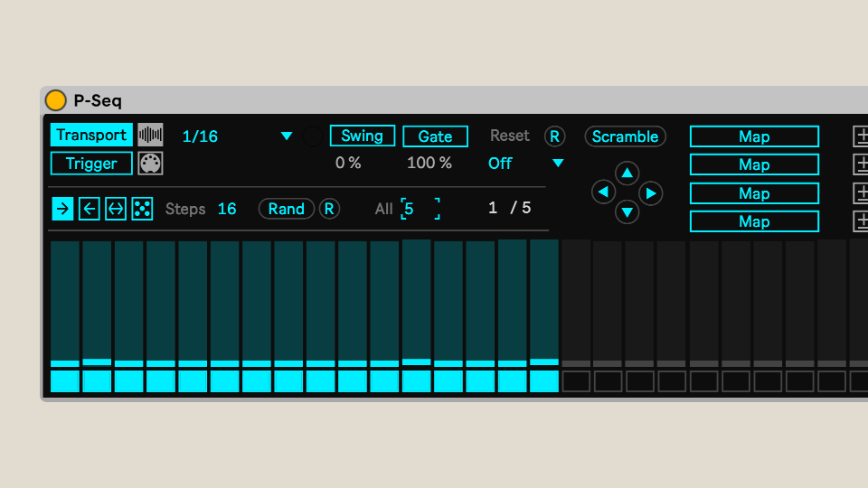Shift pattern with the down arrow
The height and width of the screenshot is (488, 868).
click(627, 212)
